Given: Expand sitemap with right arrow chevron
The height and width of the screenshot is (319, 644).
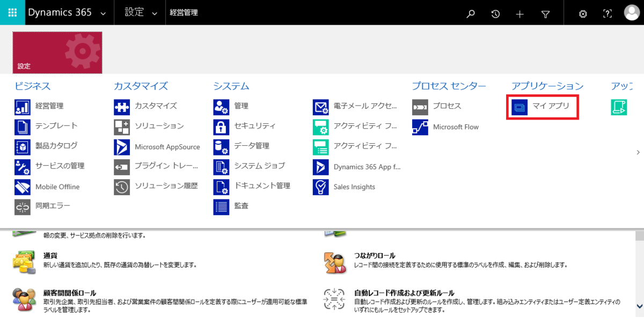Looking at the screenshot, I should 638,153.
